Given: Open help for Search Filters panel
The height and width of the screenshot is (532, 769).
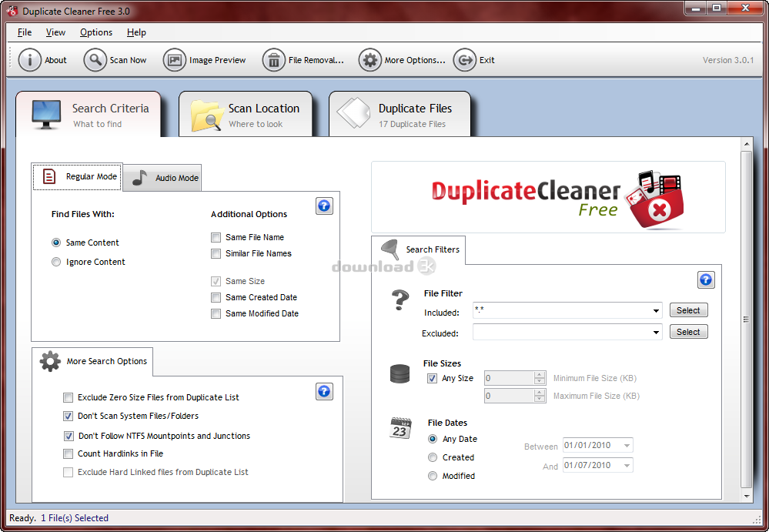Looking at the screenshot, I should 706,280.
